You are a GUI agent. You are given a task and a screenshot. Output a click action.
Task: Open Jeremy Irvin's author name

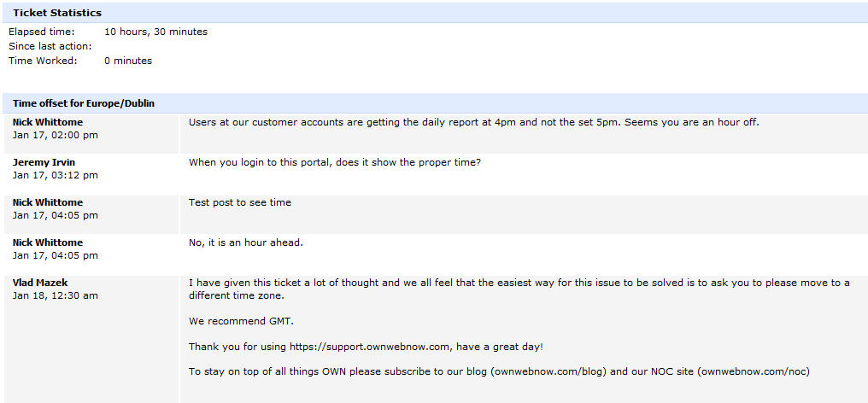coord(44,162)
